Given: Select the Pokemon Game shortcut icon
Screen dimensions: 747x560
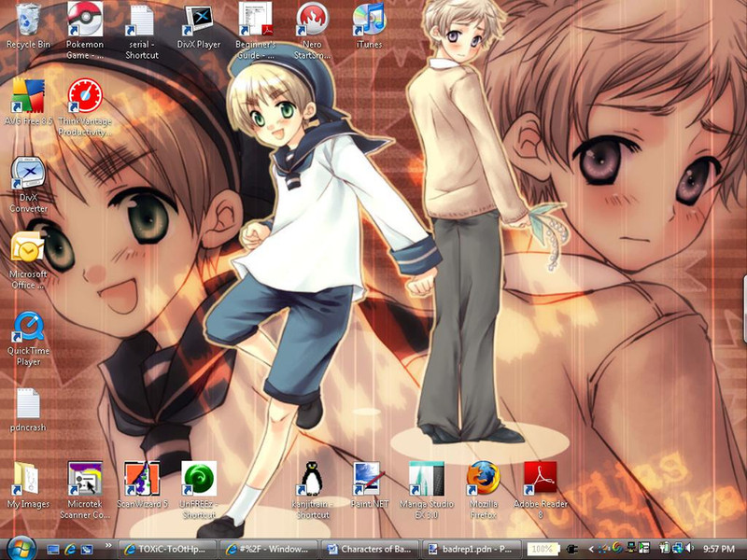Looking at the screenshot, I should [x=84, y=20].
